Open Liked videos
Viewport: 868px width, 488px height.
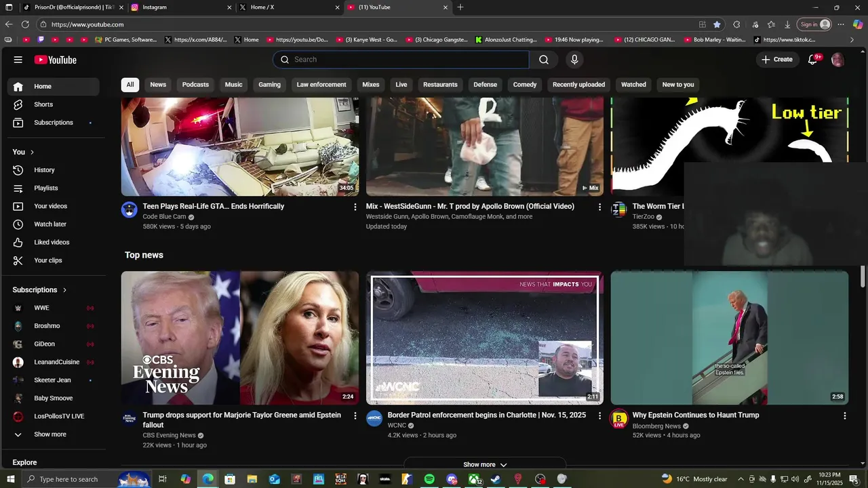pyautogui.click(x=53, y=242)
